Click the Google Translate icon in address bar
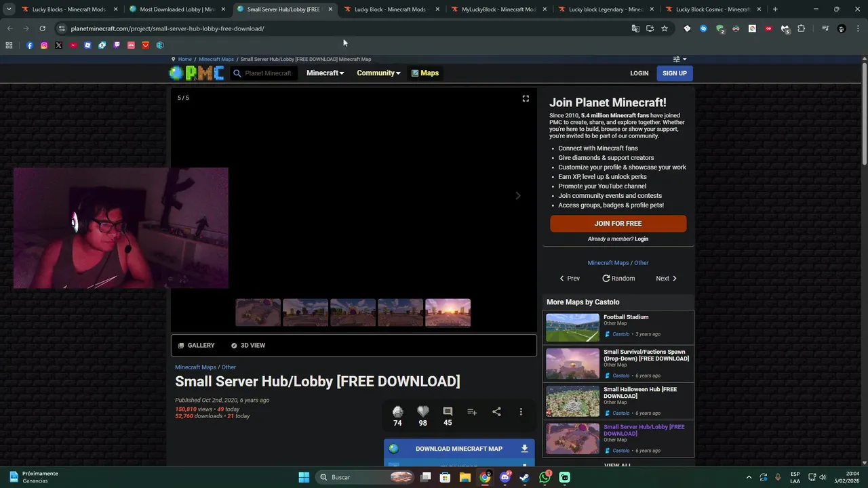Viewport: 868px width, 488px height. [x=635, y=28]
